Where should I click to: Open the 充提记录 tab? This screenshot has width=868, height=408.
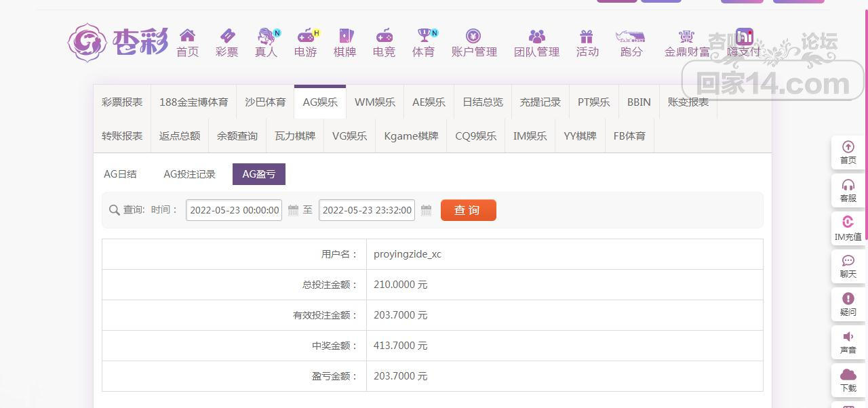click(x=540, y=102)
